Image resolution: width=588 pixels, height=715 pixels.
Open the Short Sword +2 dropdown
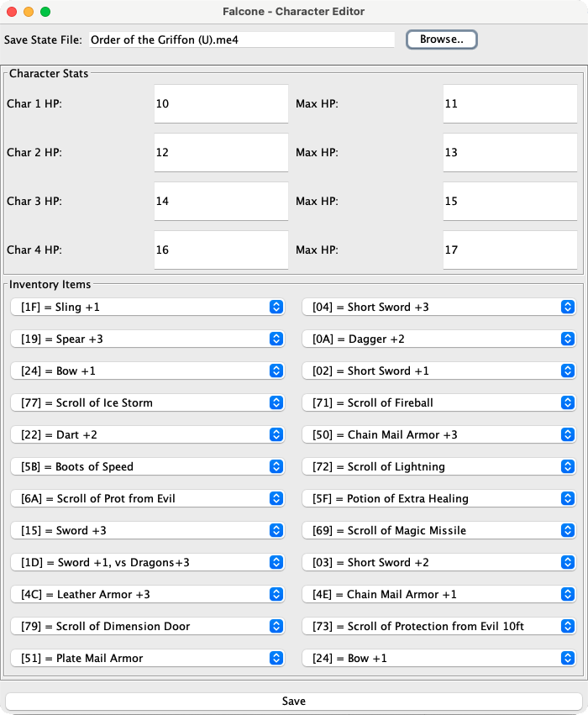(x=439, y=562)
